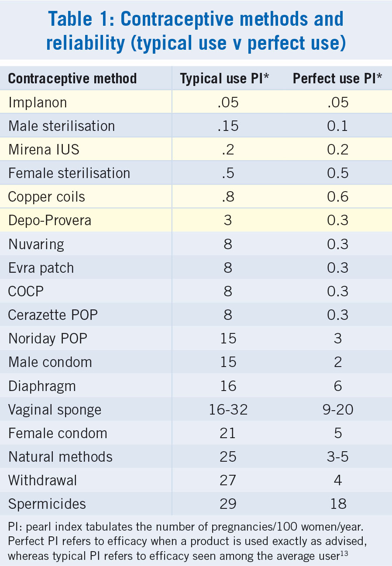This screenshot has height=566, width=392.
Task: Click the Vaginal sponge typical value 16-32
Action: coord(227,409)
